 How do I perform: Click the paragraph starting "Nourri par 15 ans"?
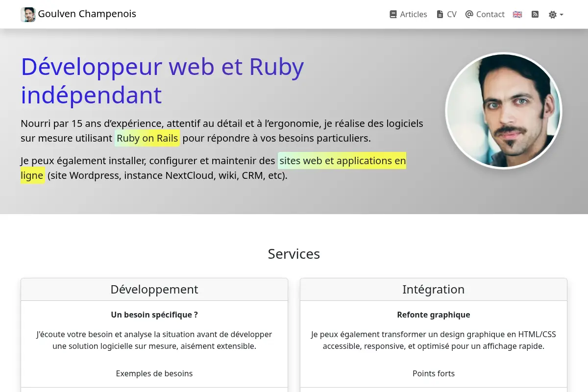222,131
